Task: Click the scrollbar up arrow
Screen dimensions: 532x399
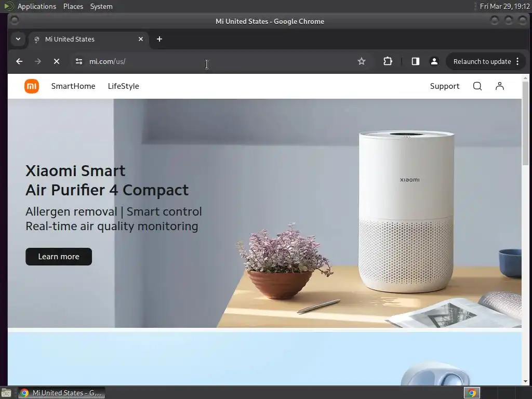Action: (525, 78)
